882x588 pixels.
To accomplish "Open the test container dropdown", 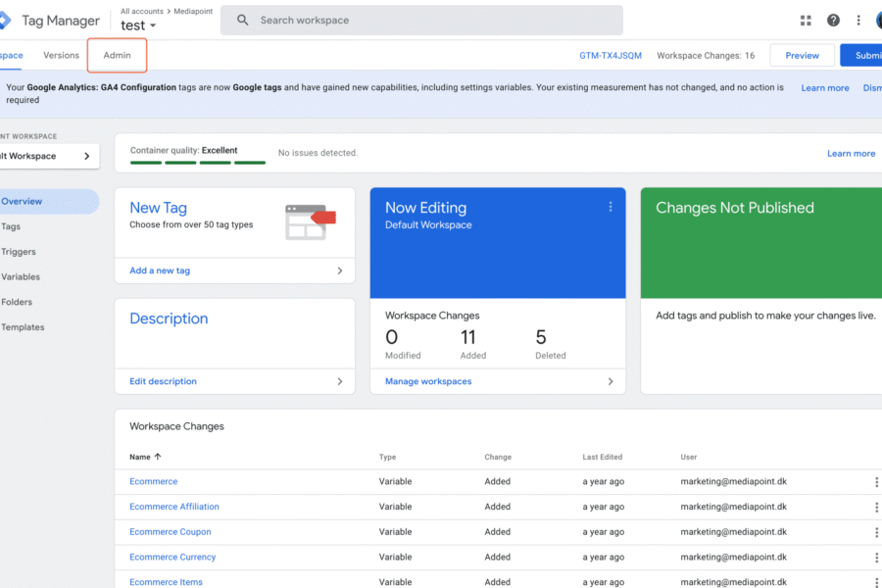I will tap(138, 25).
